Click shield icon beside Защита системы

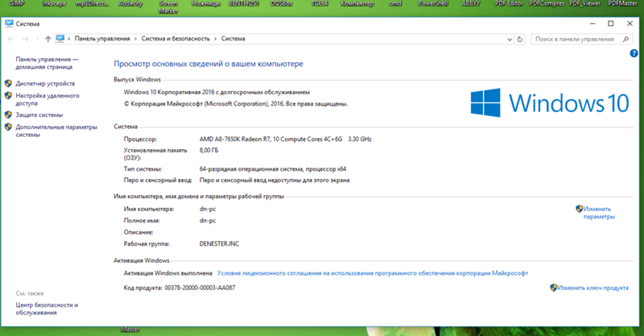[8, 114]
